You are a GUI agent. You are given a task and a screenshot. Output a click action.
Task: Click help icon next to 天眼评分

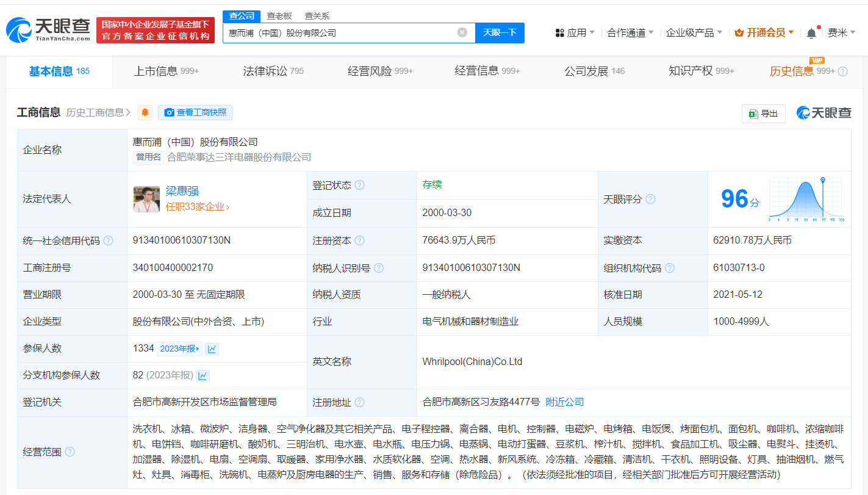coord(650,200)
